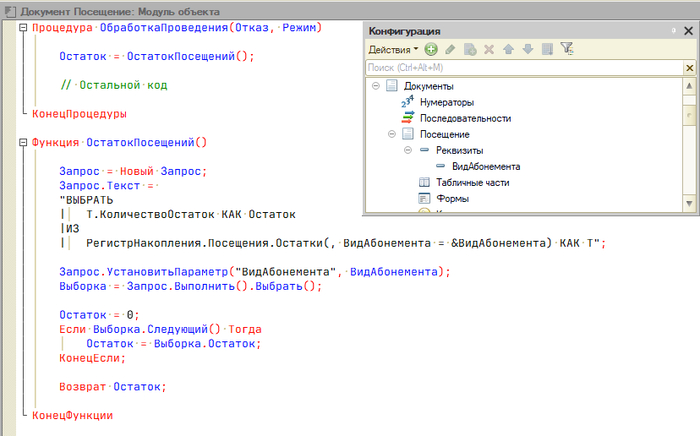
Task: Click the tree scrollbar thumb
Action: click(689, 115)
